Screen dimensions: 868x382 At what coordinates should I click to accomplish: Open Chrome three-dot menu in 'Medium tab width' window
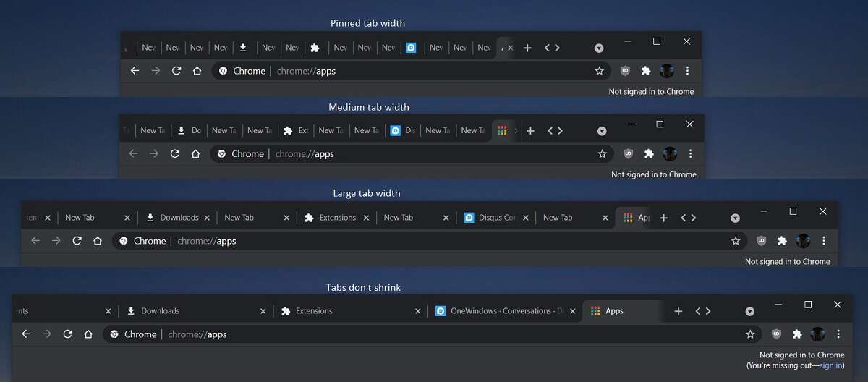coord(690,154)
